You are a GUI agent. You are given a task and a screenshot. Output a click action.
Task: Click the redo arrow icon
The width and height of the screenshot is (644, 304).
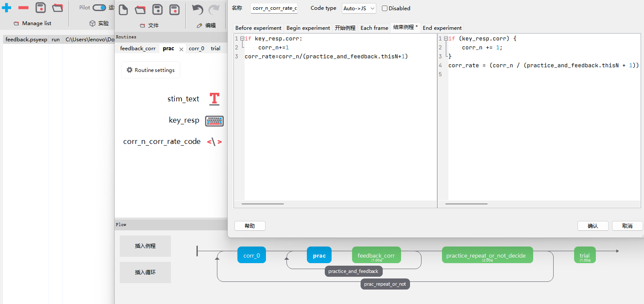coord(214,10)
